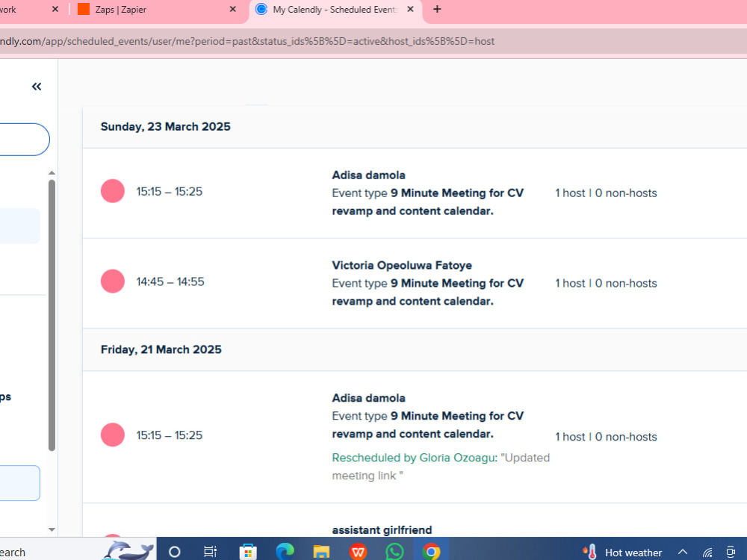This screenshot has width=747, height=560.
Task: Open network connection tray icon
Action: click(x=707, y=553)
